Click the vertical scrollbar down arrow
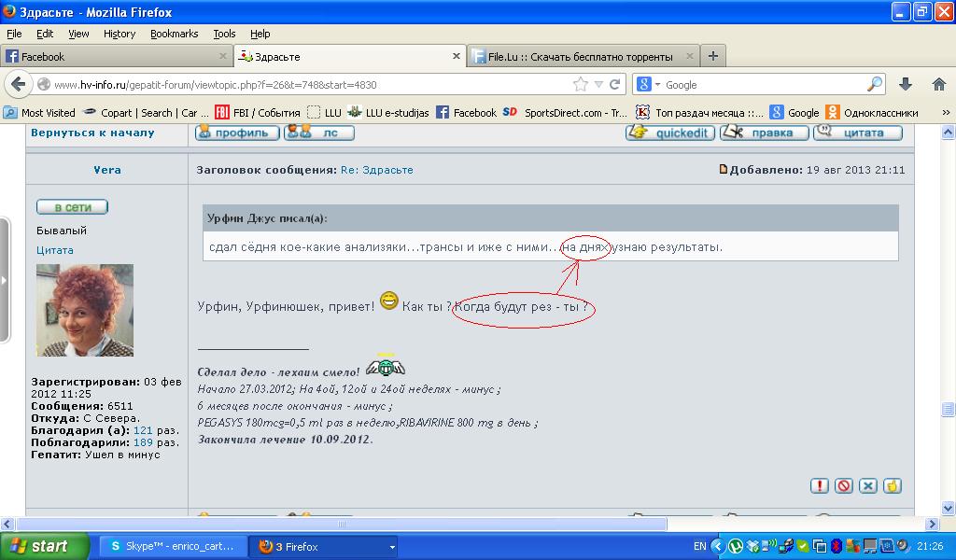 click(949, 507)
